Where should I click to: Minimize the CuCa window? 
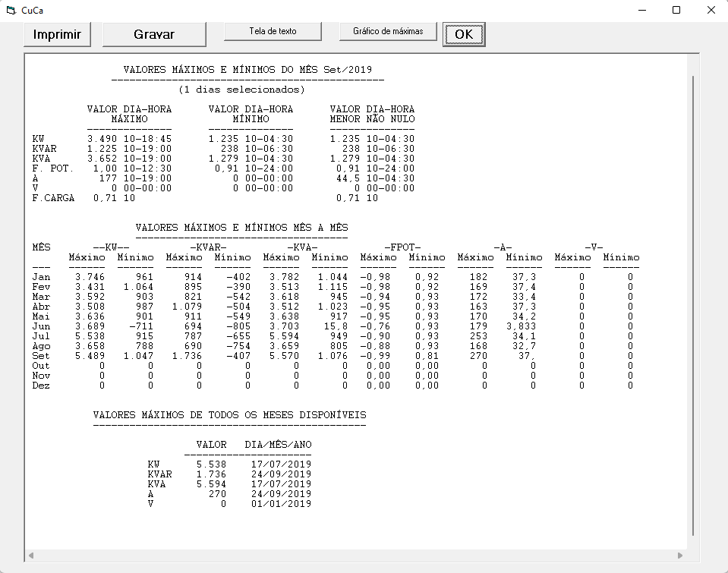coord(641,10)
